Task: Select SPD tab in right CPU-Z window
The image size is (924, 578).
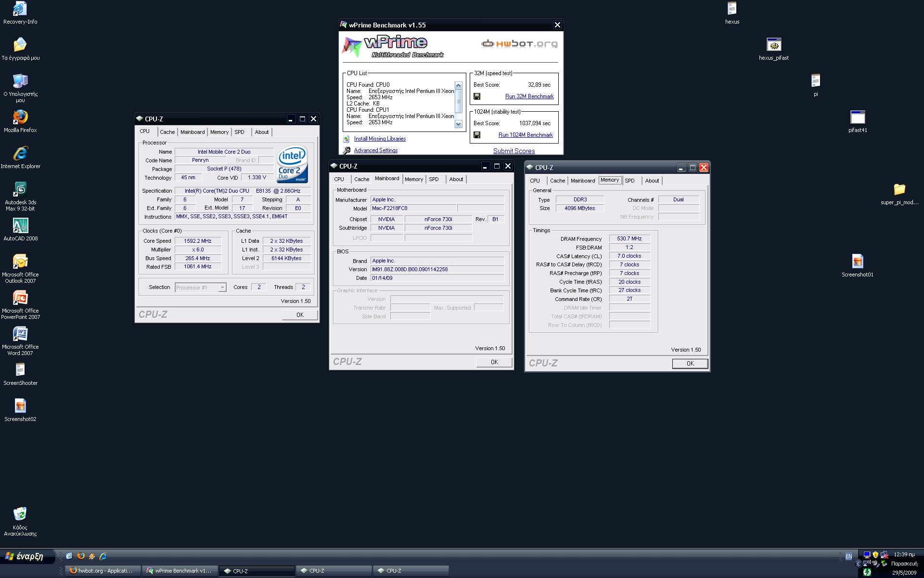Action: tap(629, 181)
